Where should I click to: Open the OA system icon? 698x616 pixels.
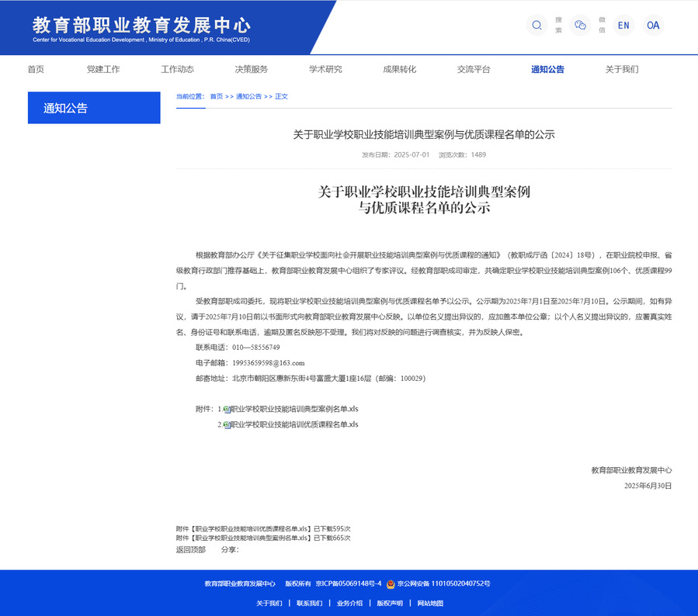click(x=653, y=26)
